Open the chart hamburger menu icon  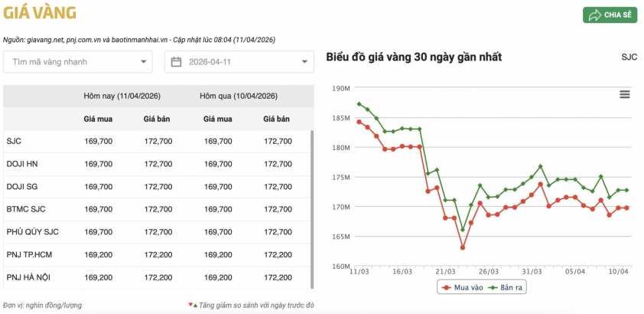[624, 94]
